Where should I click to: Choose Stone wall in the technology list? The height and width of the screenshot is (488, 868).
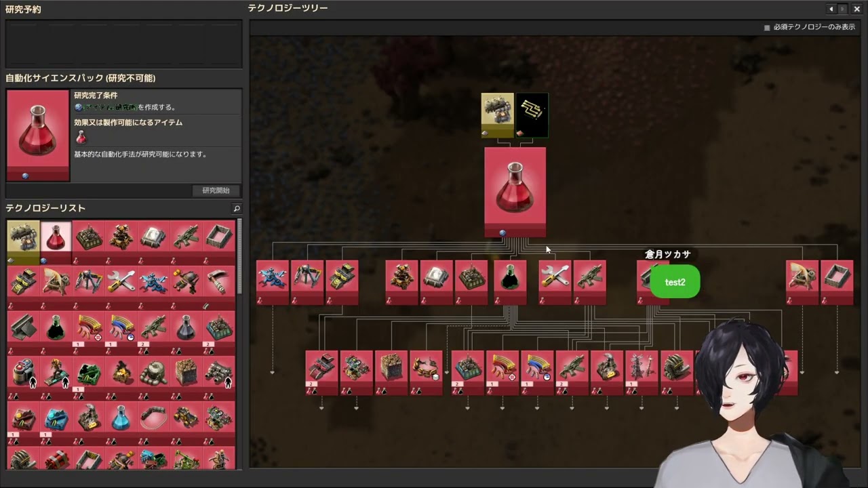(218, 242)
